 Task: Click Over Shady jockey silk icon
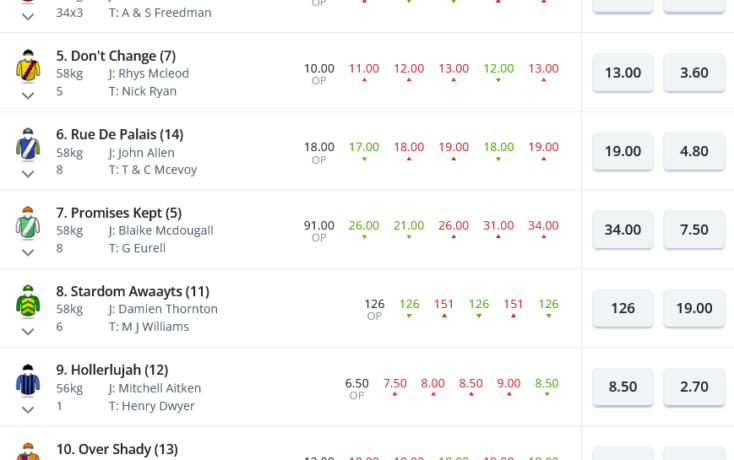28,452
